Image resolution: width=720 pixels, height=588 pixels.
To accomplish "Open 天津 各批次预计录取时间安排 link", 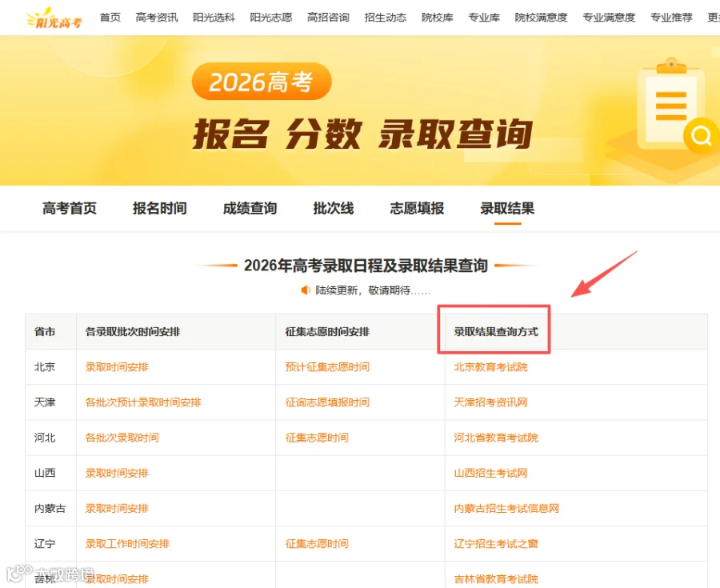I will pos(143,402).
